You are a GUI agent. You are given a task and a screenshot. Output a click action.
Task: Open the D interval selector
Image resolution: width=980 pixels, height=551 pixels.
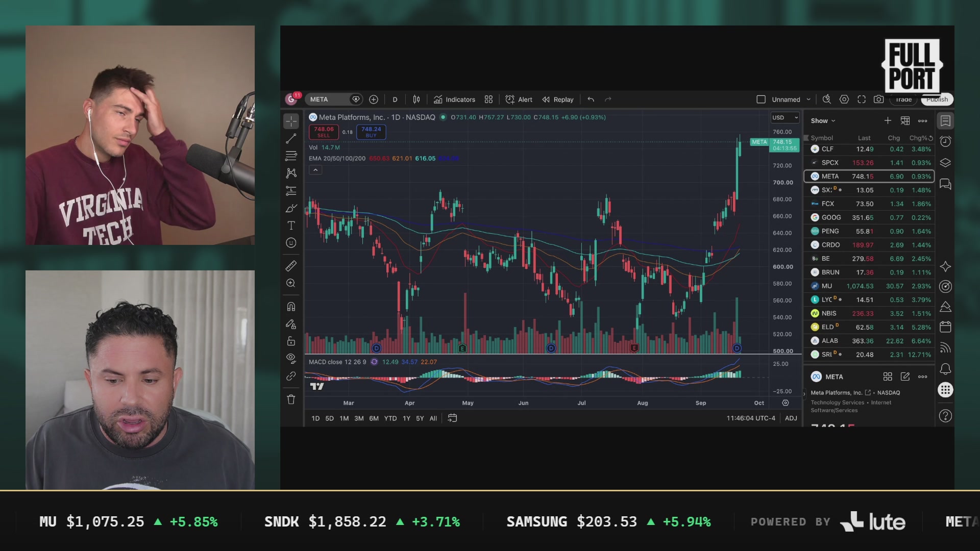coord(395,99)
